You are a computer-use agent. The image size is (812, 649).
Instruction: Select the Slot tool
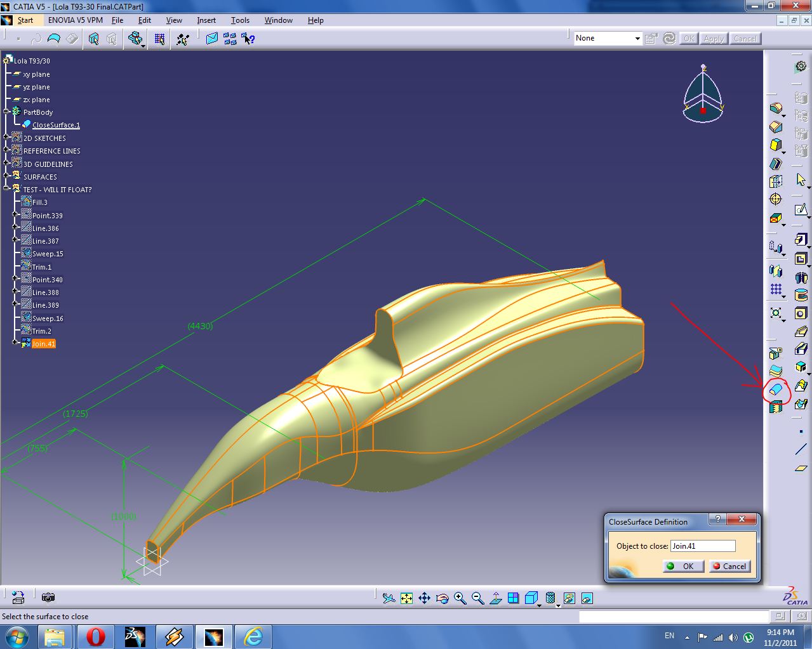point(801,349)
